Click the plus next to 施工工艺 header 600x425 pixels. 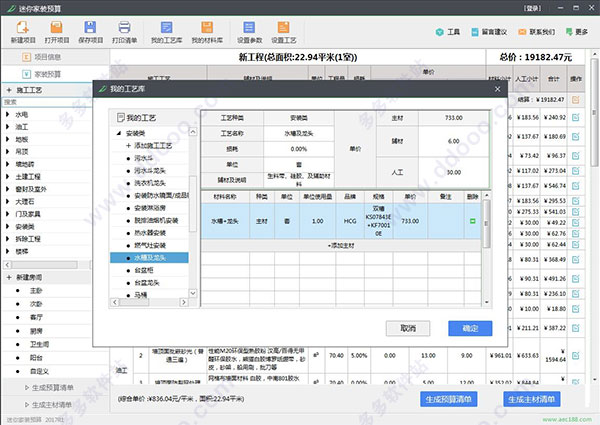(x=9, y=90)
